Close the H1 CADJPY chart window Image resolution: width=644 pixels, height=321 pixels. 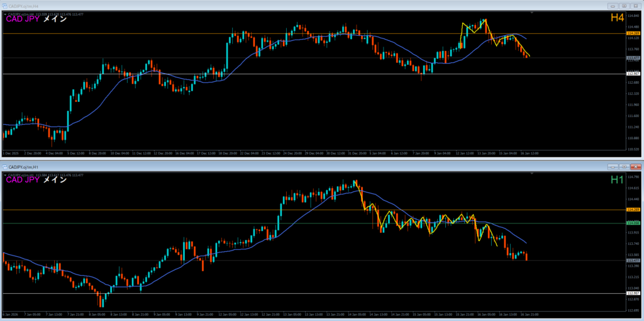point(635,167)
